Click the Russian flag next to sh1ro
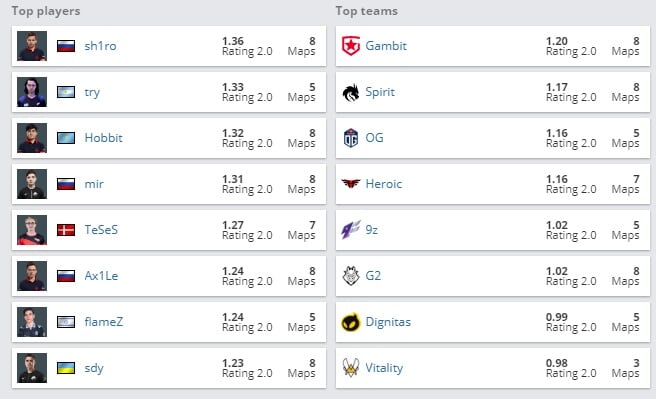Image resolution: width=656 pixels, height=399 pixels. pos(66,46)
